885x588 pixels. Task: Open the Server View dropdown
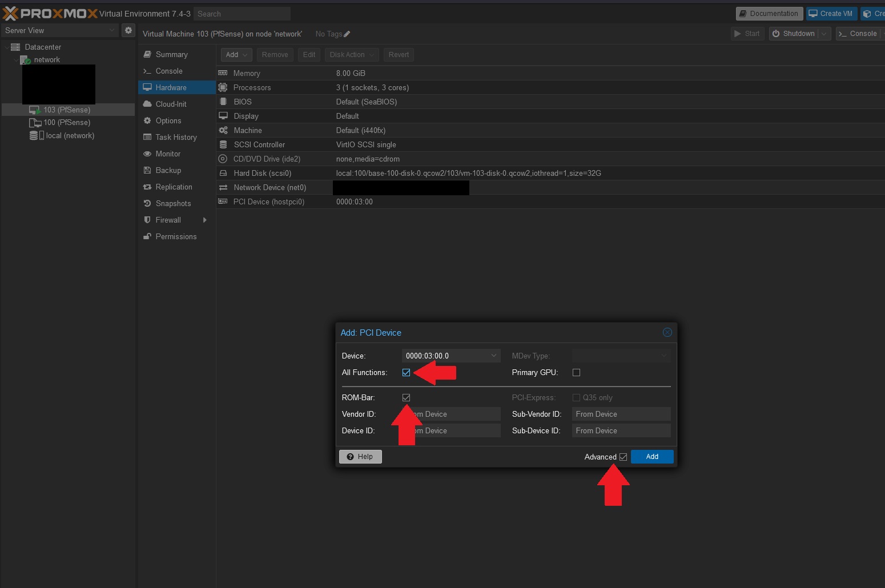click(x=59, y=30)
